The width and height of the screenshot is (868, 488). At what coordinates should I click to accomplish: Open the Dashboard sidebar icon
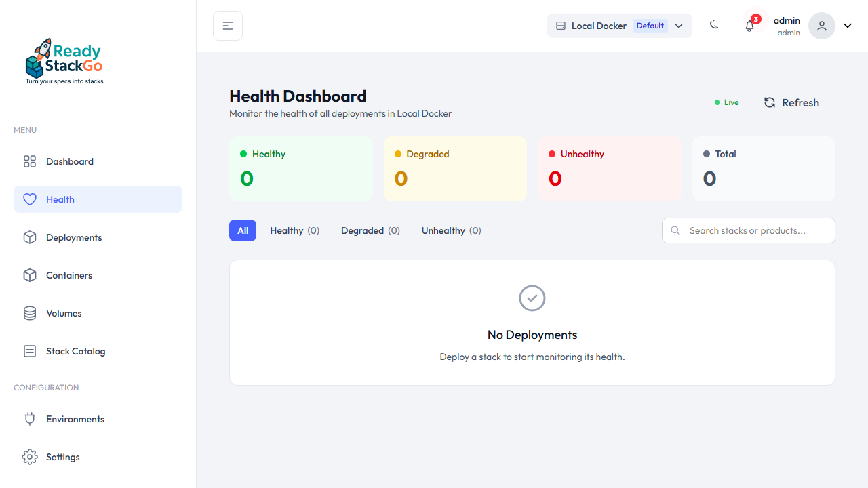click(29, 161)
